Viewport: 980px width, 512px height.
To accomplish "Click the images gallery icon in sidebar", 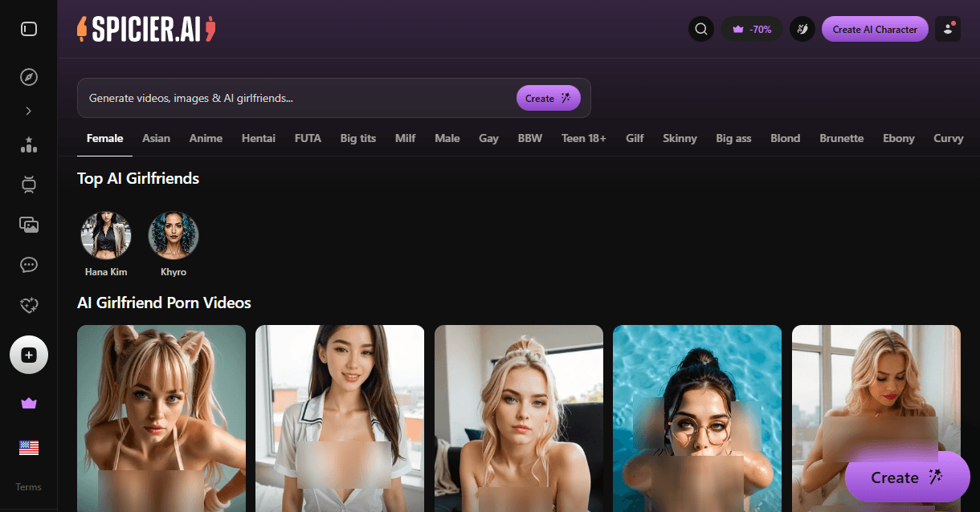I will click(29, 226).
